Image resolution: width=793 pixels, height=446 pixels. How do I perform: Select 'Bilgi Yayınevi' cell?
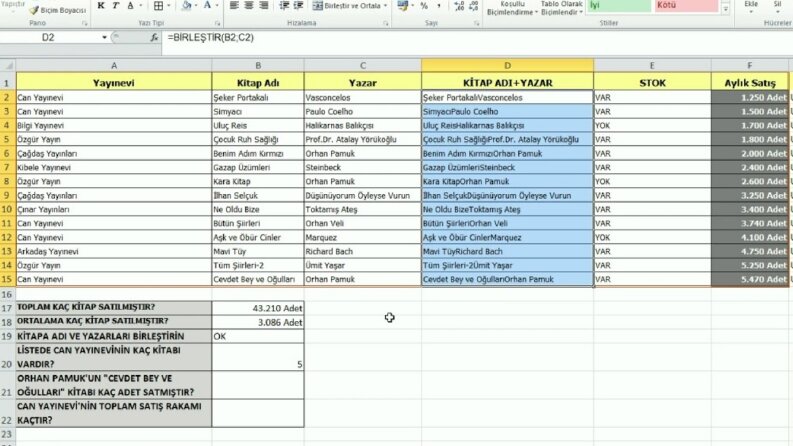[x=114, y=125]
